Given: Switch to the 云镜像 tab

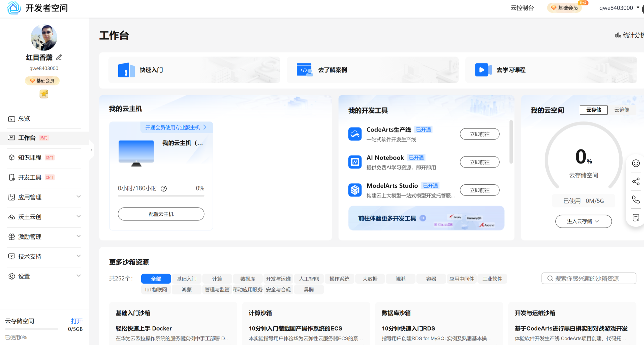Looking at the screenshot, I should (x=622, y=110).
